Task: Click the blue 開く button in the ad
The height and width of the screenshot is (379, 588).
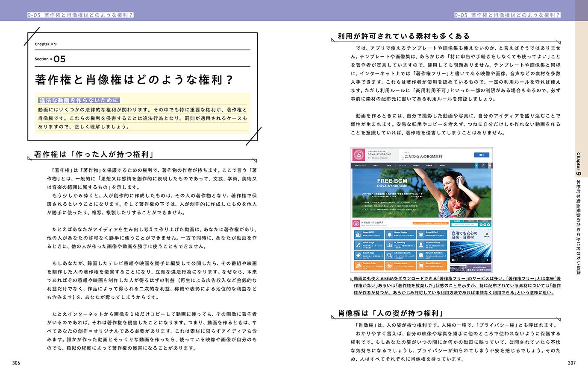Action: [482, 155]
